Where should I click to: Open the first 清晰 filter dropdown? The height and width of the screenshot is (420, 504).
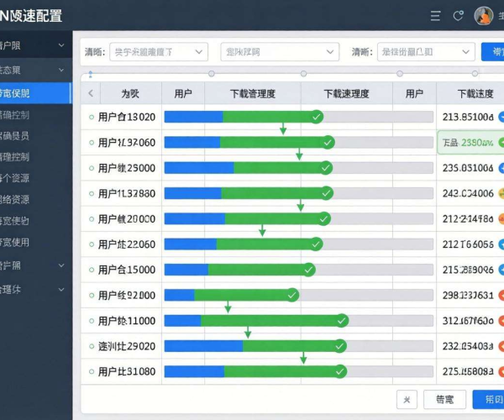(x=159, y=52)
